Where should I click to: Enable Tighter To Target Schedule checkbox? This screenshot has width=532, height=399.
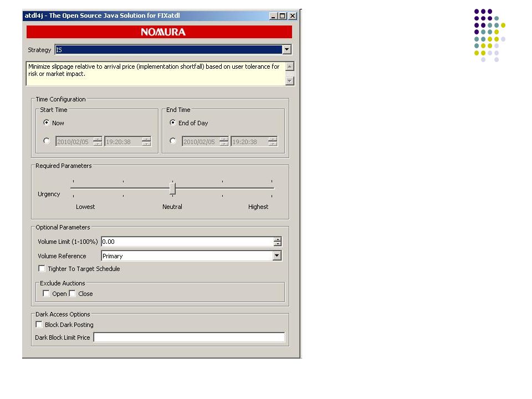click(42, 269)
